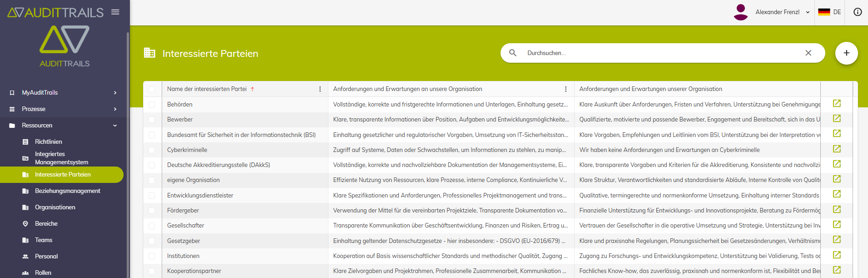Open the Alexander Frenzl user dropdown
Image resolution: width=868 pixels, height=278 pixels.
(782, 12)
